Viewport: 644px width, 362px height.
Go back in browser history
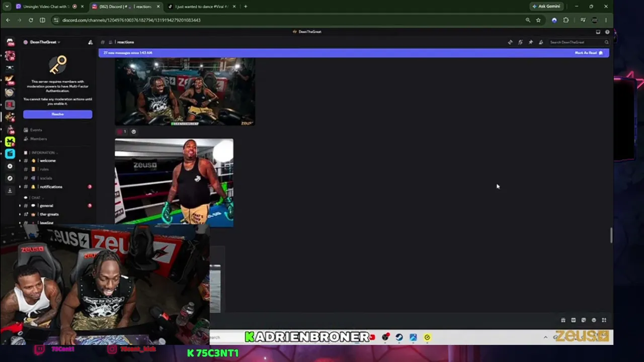pos(8,20)
